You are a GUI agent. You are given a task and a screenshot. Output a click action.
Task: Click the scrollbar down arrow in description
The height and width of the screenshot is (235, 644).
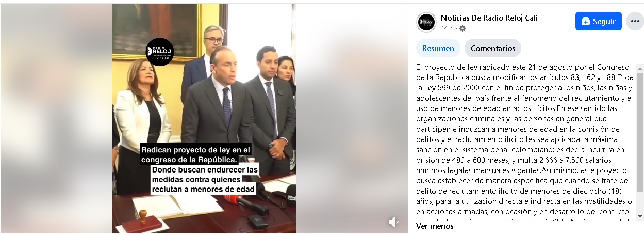(x=640, y=216)
